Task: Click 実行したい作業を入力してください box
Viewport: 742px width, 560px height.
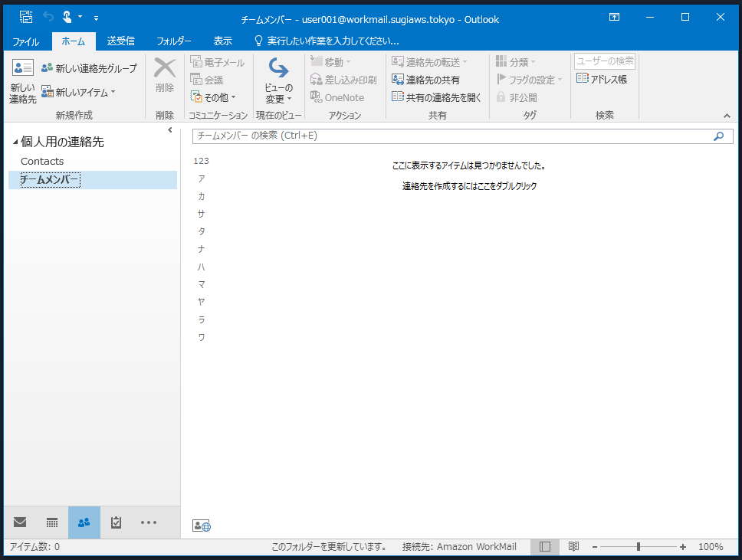Action: [x=327, y=41]
